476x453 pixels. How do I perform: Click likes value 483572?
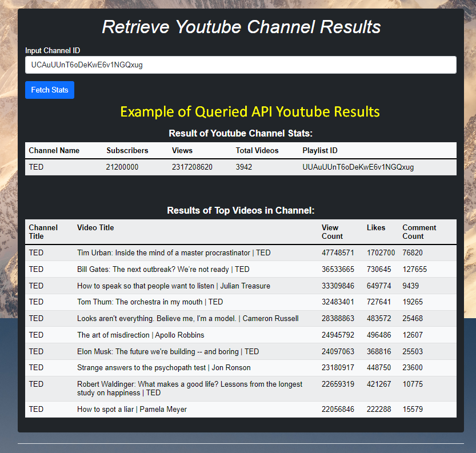click(x=379, y=318)
